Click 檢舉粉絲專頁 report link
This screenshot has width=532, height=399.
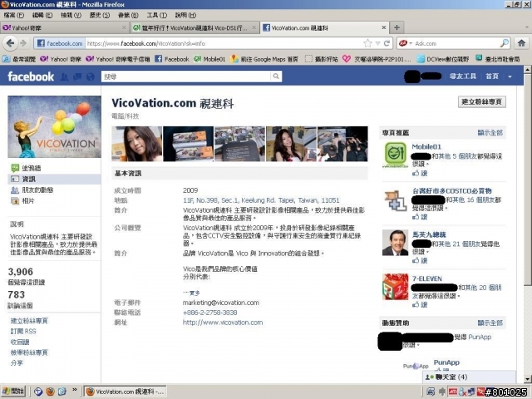[29, 352]
